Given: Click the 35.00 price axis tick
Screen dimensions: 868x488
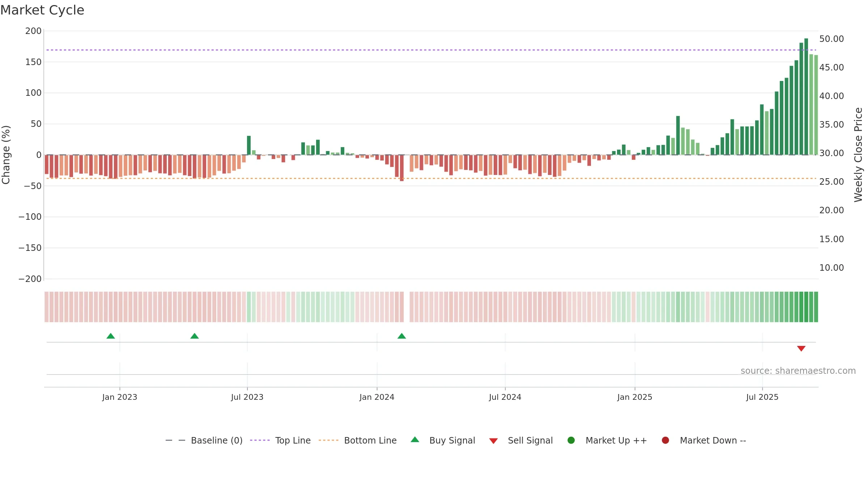Looking at the screenshot, I should point(831,125).
